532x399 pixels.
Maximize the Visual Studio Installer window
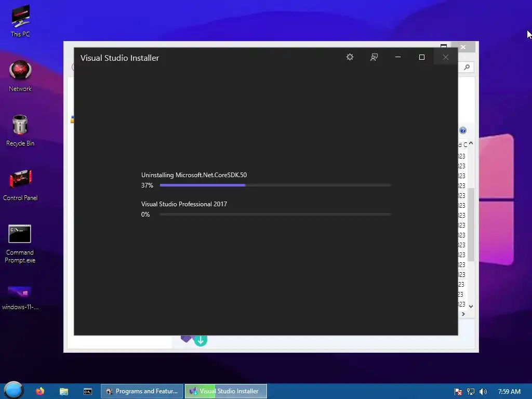[422, 57]
